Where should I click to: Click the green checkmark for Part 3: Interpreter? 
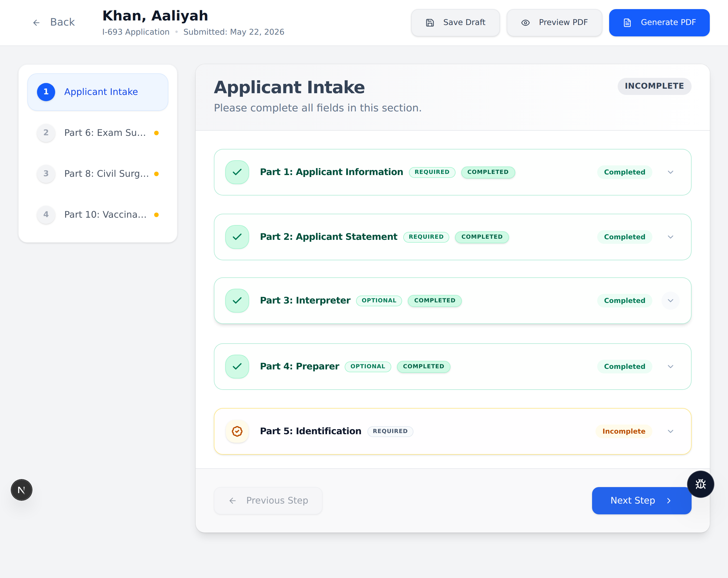237,301
